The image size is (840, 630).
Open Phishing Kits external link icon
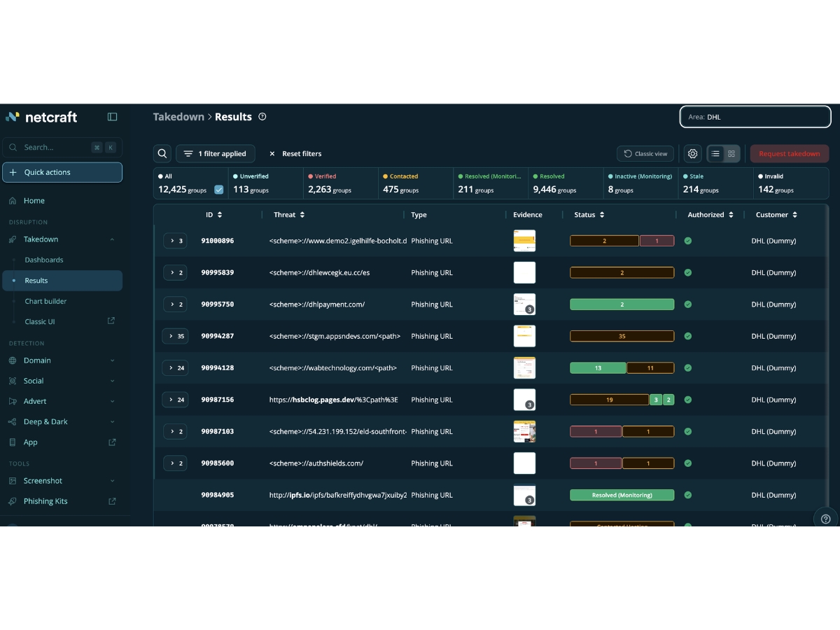pyautogui.click(x=112, y=501)
